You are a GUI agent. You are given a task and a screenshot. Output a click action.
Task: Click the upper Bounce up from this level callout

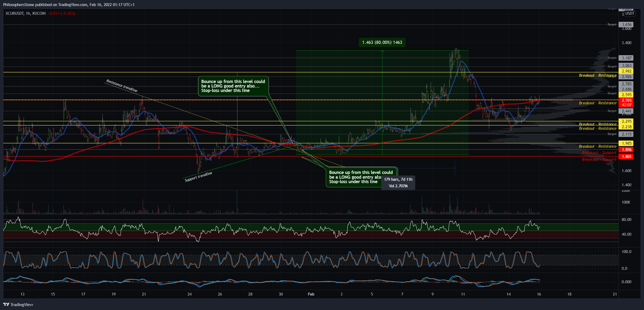point(233,86)
